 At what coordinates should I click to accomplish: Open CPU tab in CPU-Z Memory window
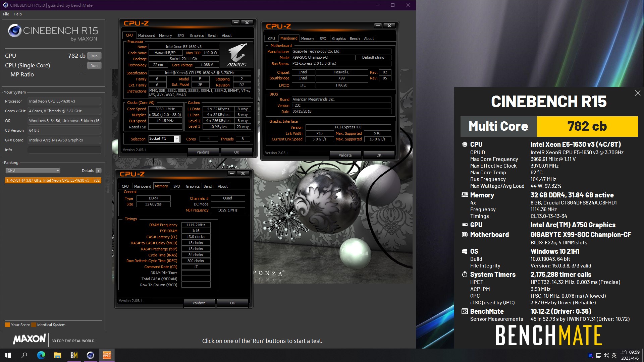125,186
